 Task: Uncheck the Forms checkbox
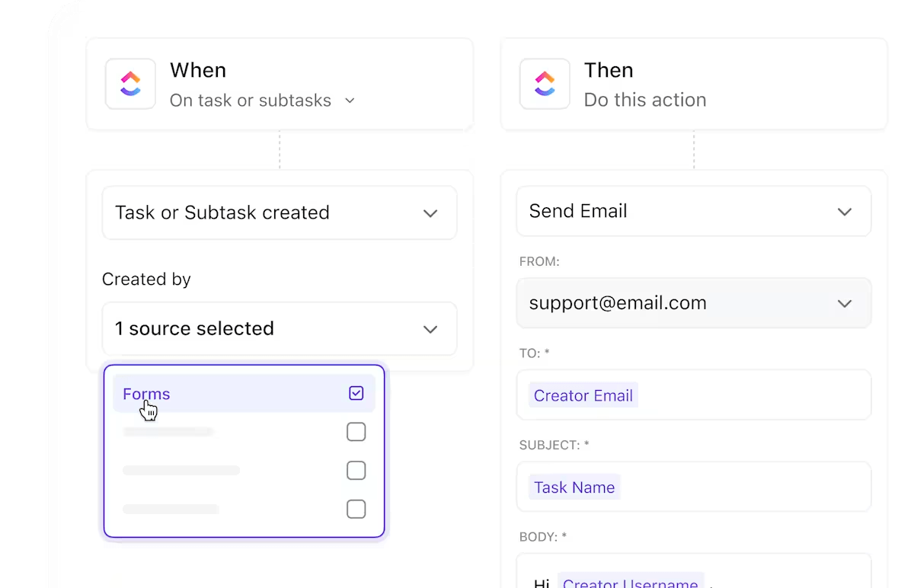click(356, 394)
